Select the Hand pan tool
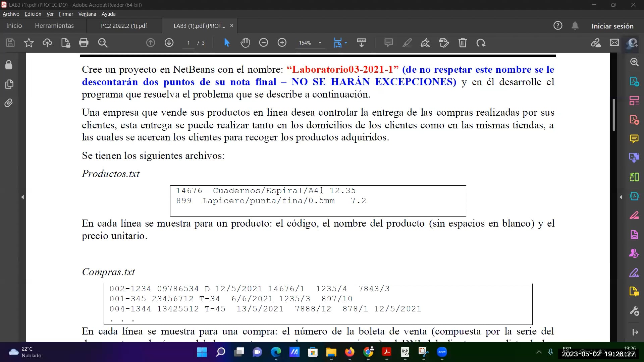This screenshot has height=362, width=644. [245, 43]
